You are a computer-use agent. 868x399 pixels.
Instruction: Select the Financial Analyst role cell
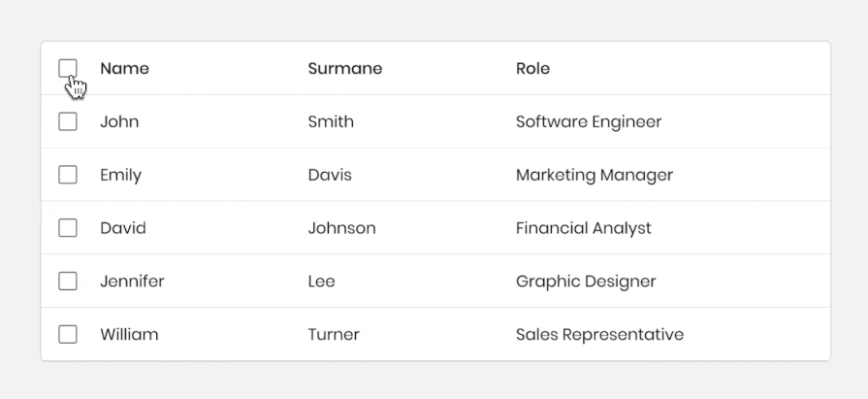tap(583, 228)
